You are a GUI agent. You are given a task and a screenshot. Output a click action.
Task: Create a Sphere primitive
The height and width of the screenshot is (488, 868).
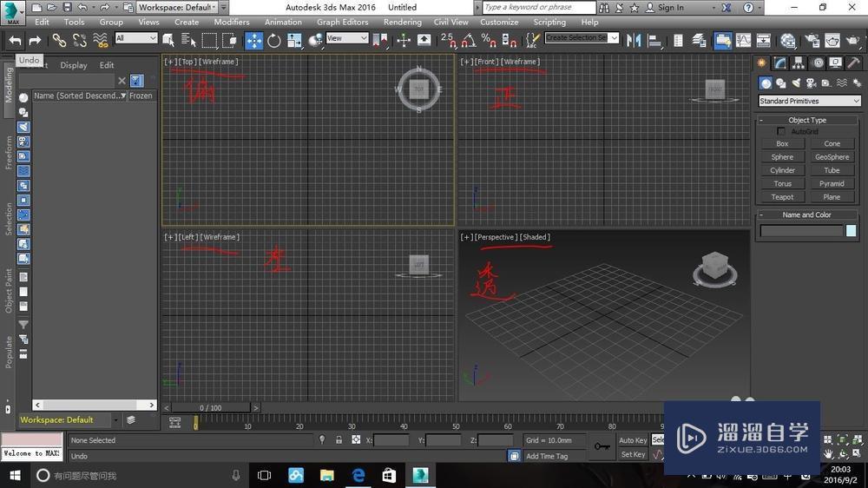782,157
